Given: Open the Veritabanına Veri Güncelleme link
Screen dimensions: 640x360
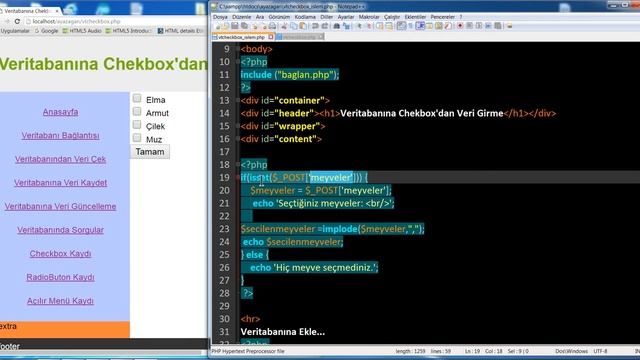Looking at the screenshot, I should pyautogui.click(x=60, y=207).
